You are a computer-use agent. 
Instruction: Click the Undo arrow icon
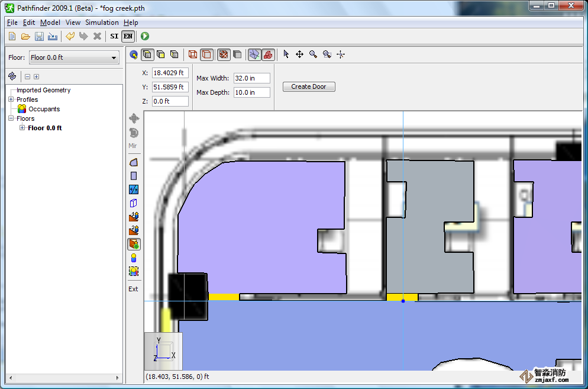[70, 36]
